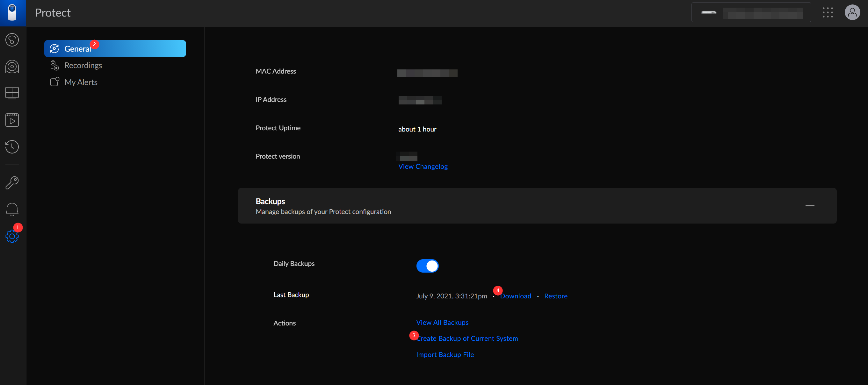Switch to the Recordings settings tab
The image size is (868, 385).
83,65
